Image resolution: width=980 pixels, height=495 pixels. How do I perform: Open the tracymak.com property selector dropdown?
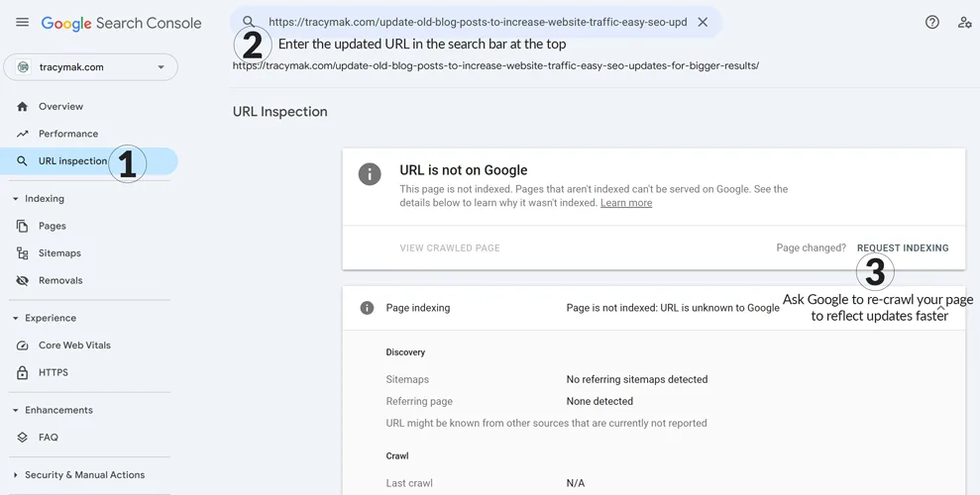pyautogui.click(x=90, y=66)
